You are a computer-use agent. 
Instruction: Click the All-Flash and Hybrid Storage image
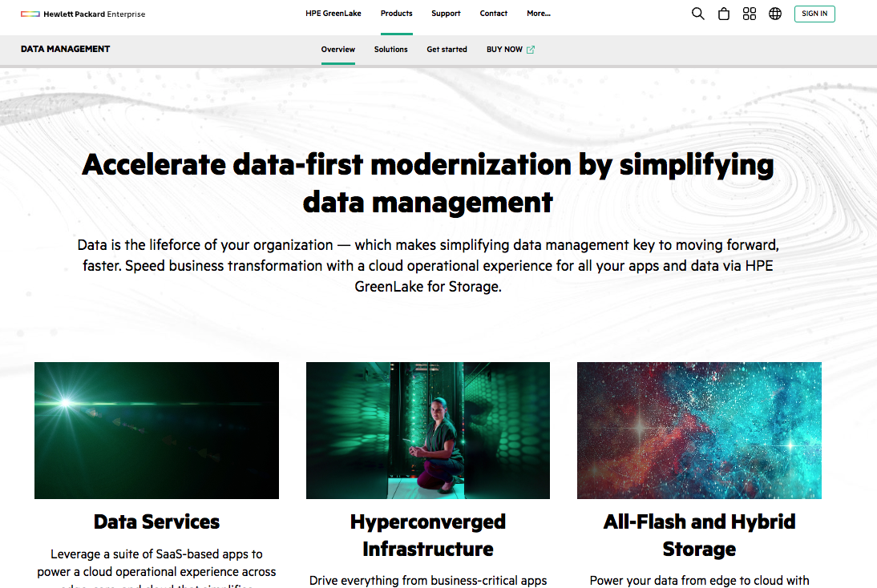699,430
